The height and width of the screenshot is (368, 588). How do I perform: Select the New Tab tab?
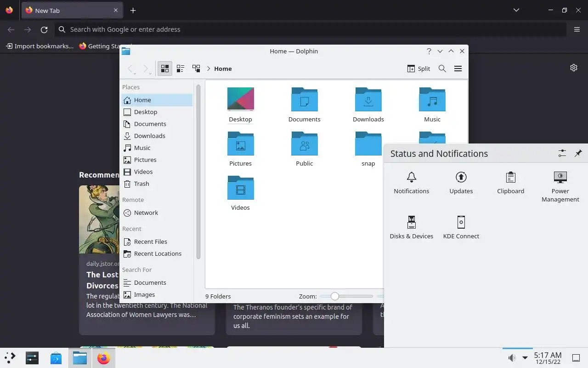(72, 10)
